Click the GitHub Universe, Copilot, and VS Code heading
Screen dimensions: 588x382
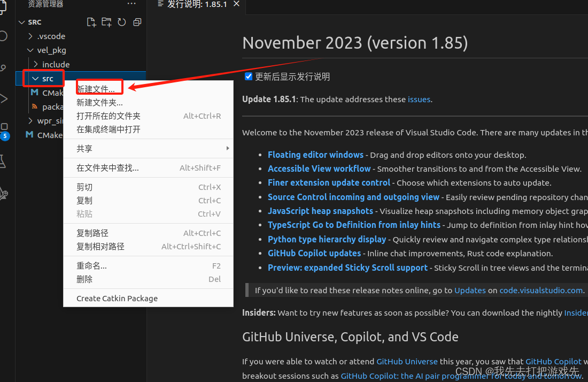pyautogui.click(x=350, y=337)
